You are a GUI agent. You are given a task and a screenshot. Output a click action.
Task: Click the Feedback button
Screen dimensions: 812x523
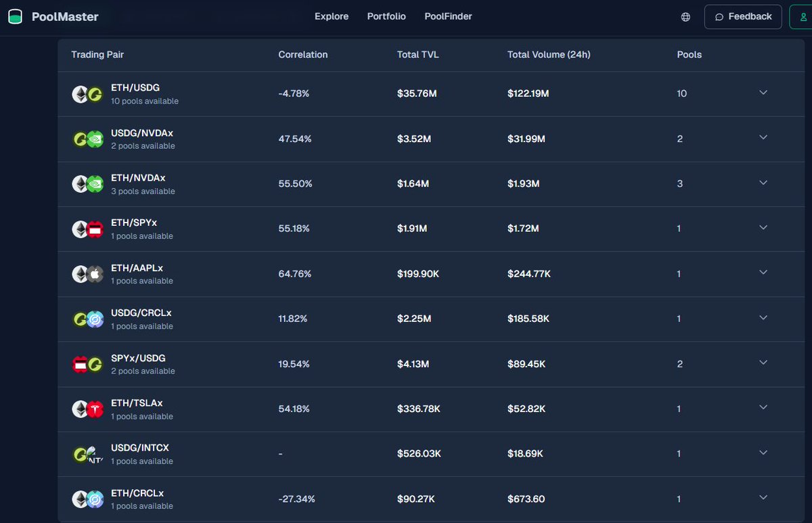coord(743,17)
